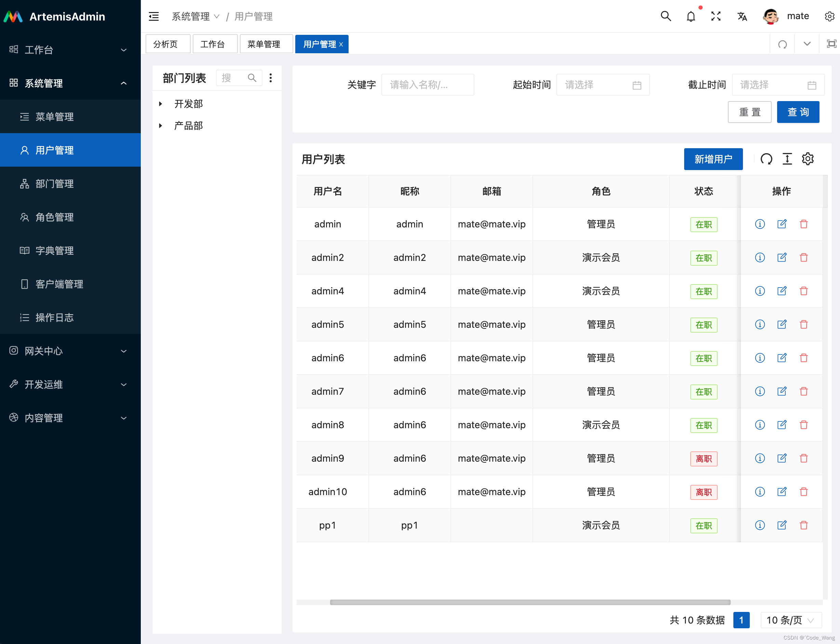The width and height of the screenshot is (840, 644).
Task: Click the table horizontal scrollbar
Action: 530,602
